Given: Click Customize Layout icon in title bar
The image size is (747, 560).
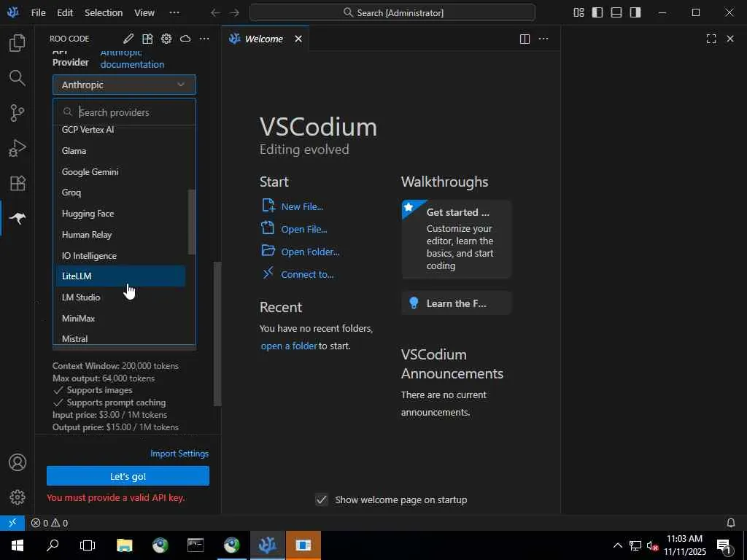Looking at the screenshot, I should point(578,12).
